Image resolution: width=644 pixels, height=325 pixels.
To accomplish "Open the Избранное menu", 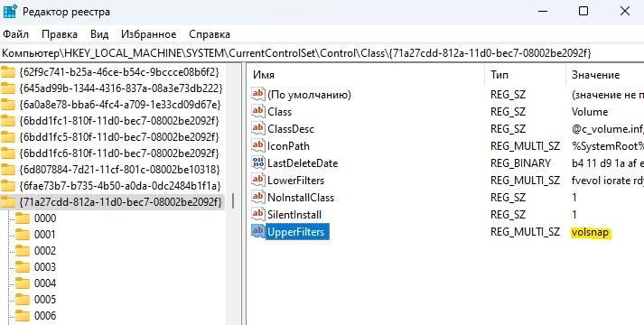I will 148,34.
